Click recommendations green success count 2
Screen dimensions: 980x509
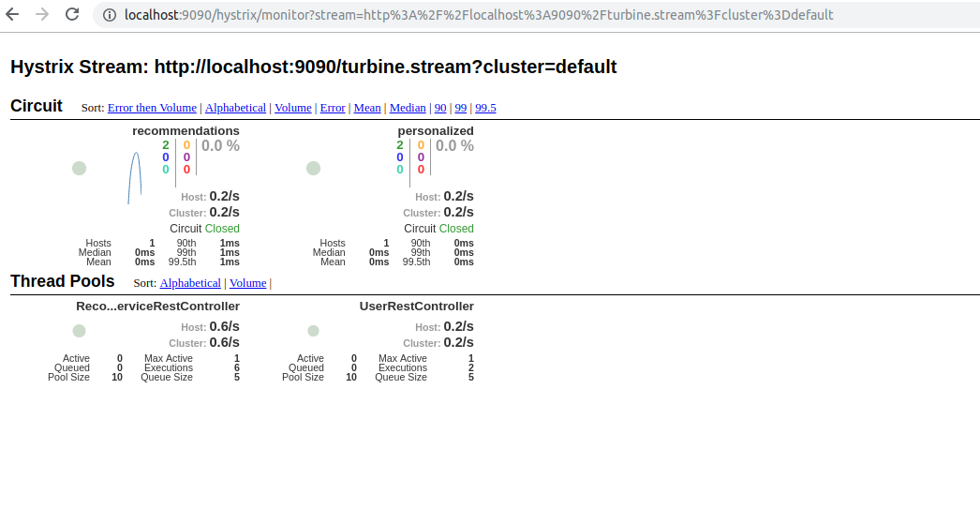click(x=166, y=145)
